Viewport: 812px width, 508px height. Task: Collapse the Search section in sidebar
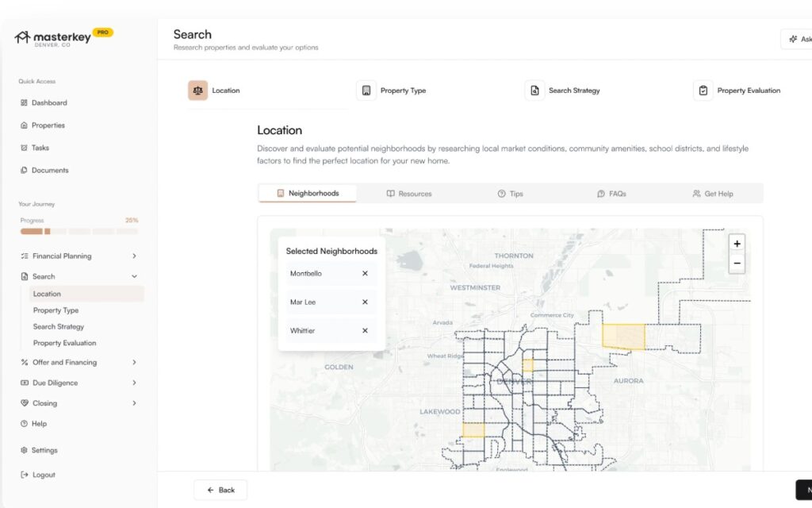coord(134,277)
